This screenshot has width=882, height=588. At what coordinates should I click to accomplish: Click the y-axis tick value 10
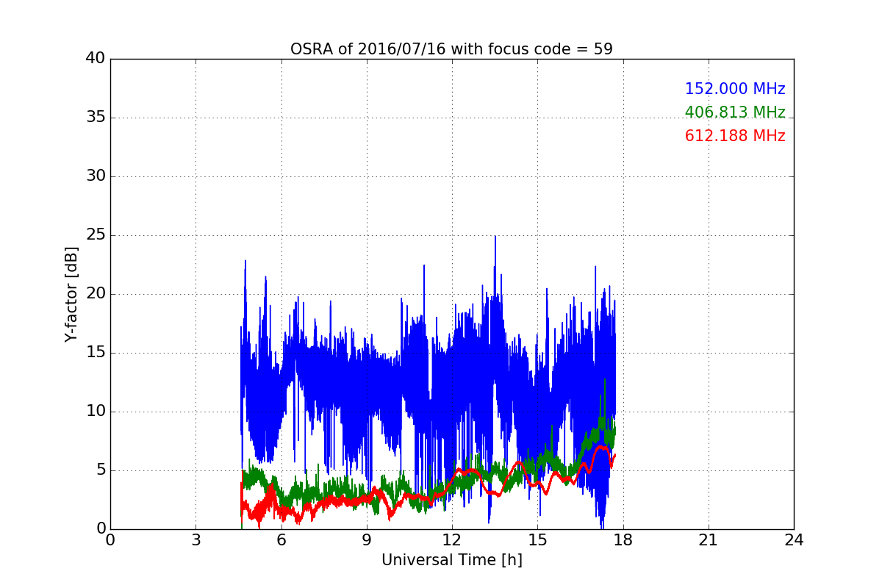click(x=96, y=412)
